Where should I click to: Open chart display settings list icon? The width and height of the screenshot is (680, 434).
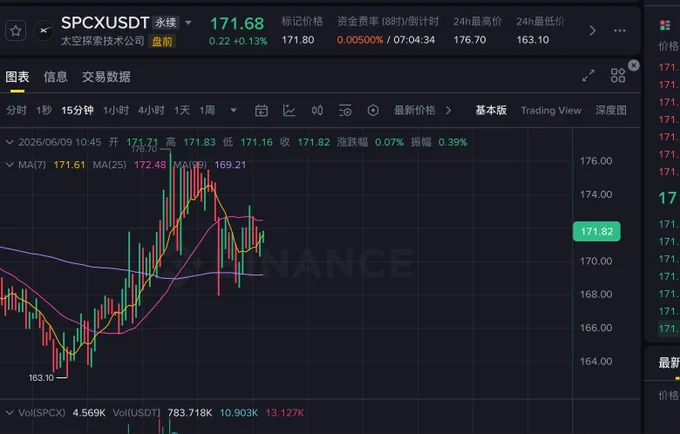(345, 111)
